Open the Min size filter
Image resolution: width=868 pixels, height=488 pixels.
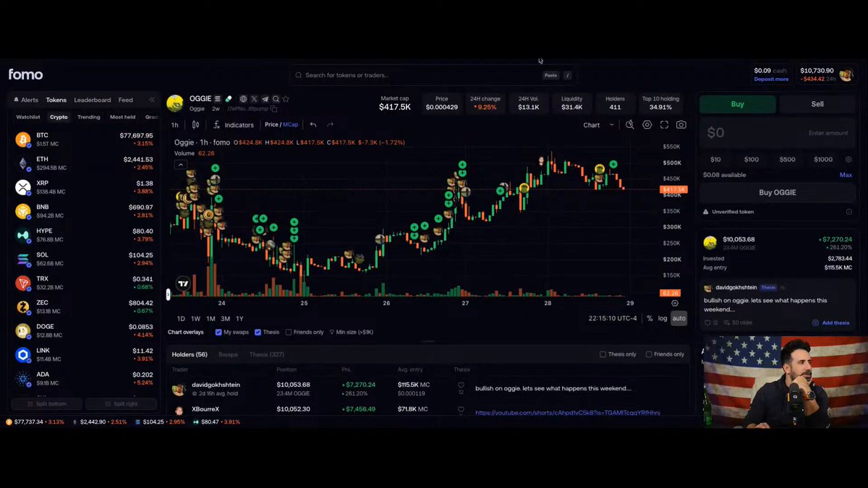(x=352, y=333)
